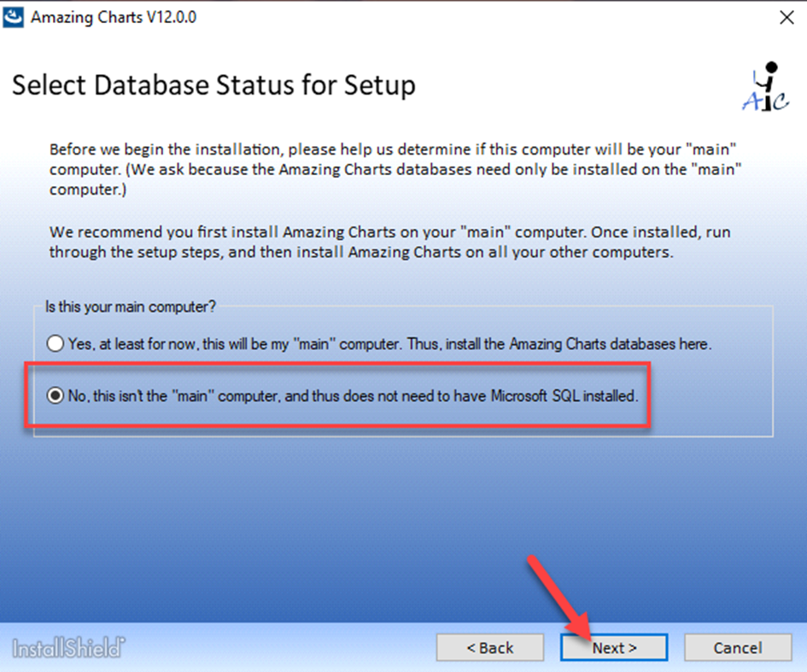
Task: Cancel the installation setup
Action: [x=737, y=647]
